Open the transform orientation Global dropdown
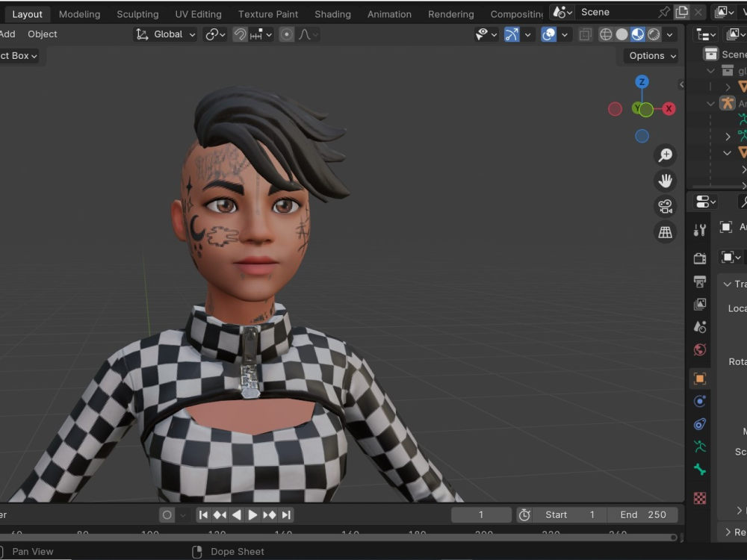Image resolution: width=747 pixels, height=560 pixels. click(x=165, y=34)
